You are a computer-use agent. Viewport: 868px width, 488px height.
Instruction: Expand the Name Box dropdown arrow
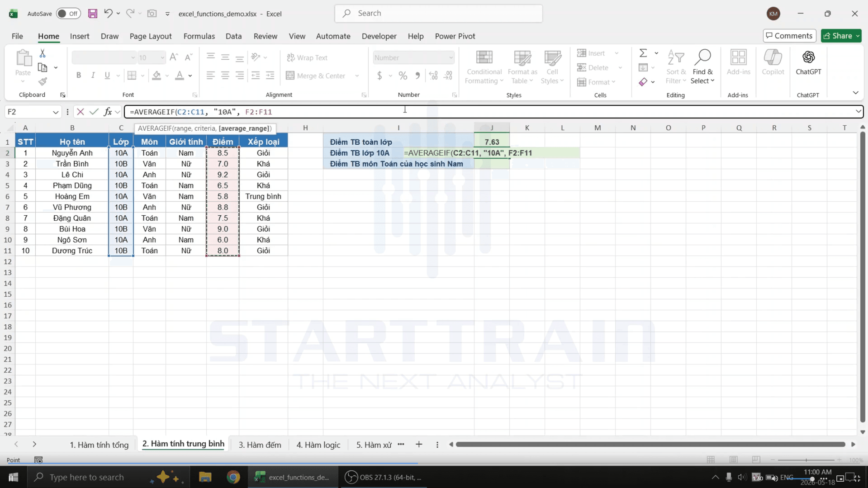[56, 112]
